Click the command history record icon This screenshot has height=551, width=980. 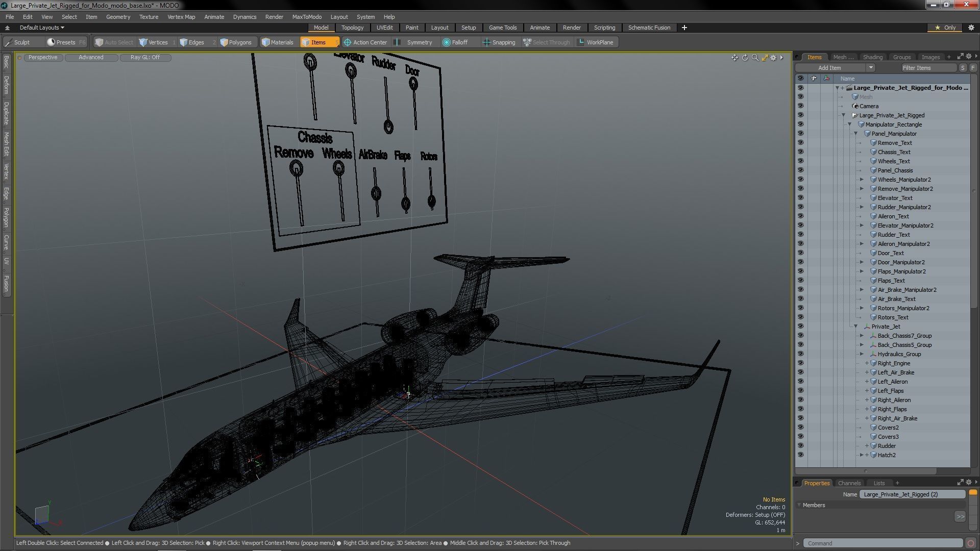pyautogui.click(x=971, y=543)
